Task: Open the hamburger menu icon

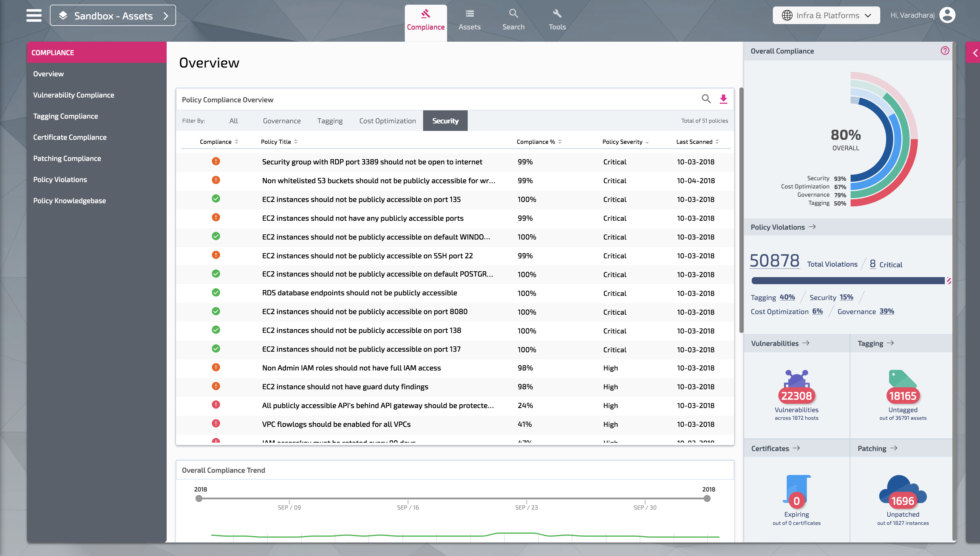Action: [x=33, y=15]
